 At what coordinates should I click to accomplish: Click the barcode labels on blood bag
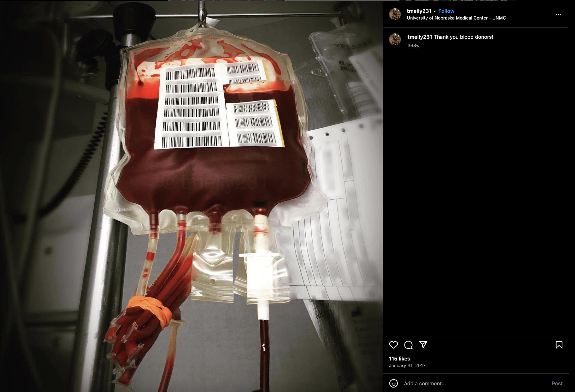[x=219, y=105]
